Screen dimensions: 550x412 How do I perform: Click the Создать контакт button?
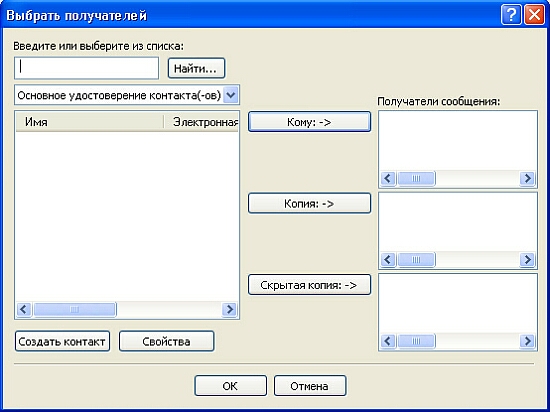coord(62,341)
